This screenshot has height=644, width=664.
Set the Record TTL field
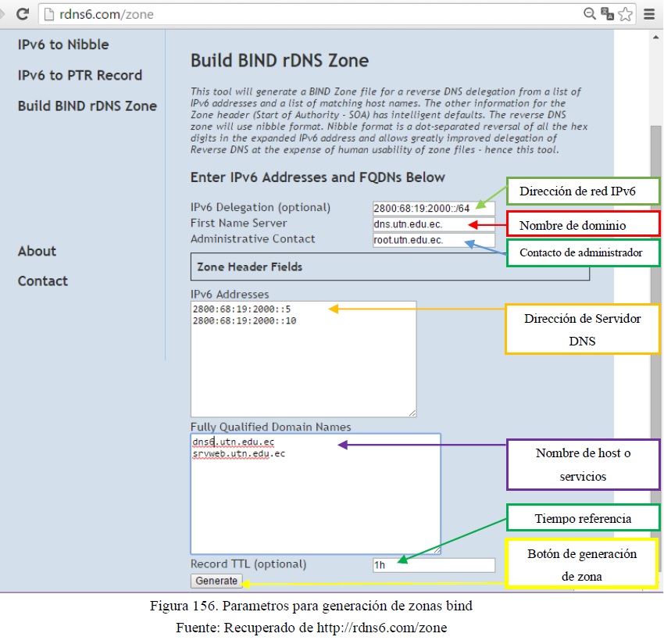(x=434, y=565)
